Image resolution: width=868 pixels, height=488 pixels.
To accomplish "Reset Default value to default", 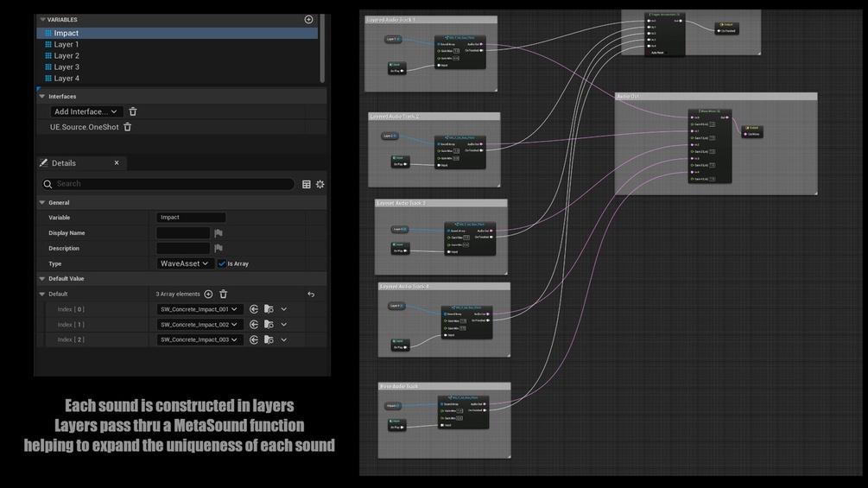I will tap(311, 295).
